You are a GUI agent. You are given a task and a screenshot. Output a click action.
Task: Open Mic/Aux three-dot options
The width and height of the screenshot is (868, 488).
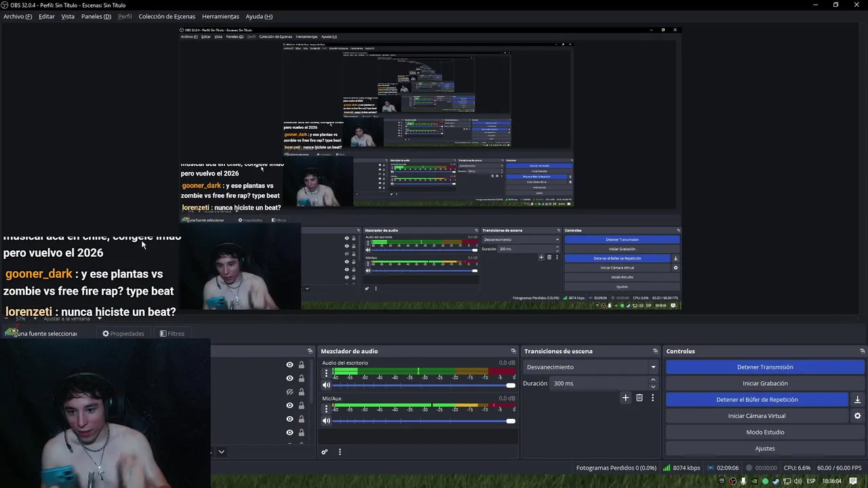tap(326, 408)
